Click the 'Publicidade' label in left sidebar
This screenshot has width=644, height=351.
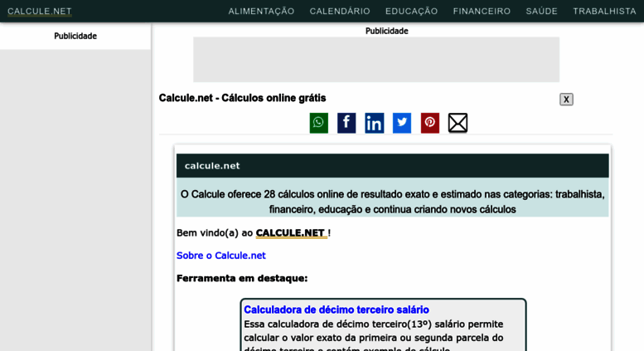(x=75, y=37)
